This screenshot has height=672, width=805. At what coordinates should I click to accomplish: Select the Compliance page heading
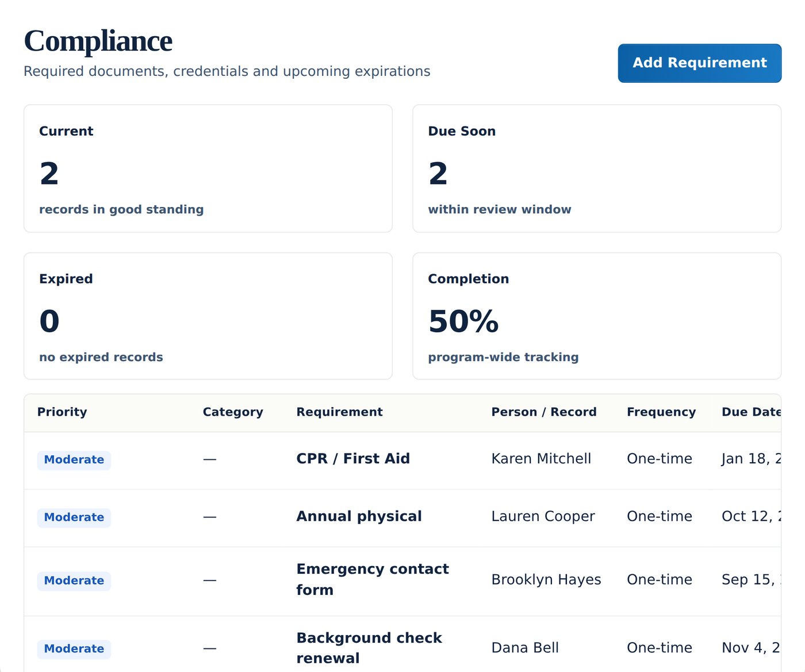98,41
